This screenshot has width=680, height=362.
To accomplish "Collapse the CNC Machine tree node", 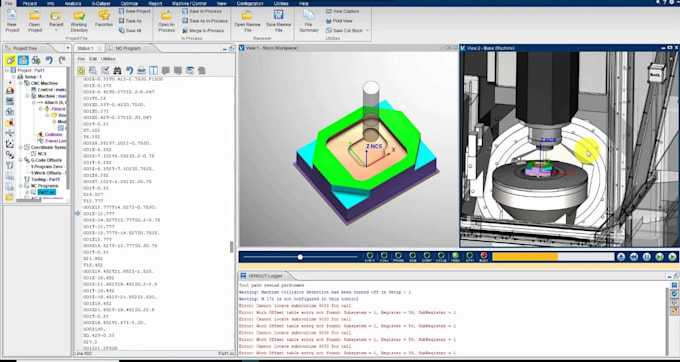I will pos(20,83).
